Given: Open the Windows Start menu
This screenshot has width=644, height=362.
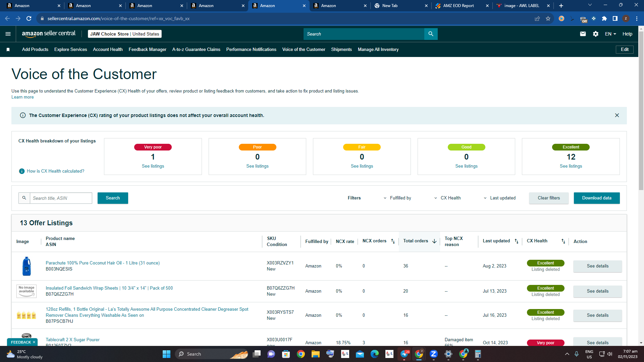Looking at the screenshot, I should pyautogui.click(x=166, y=354).
